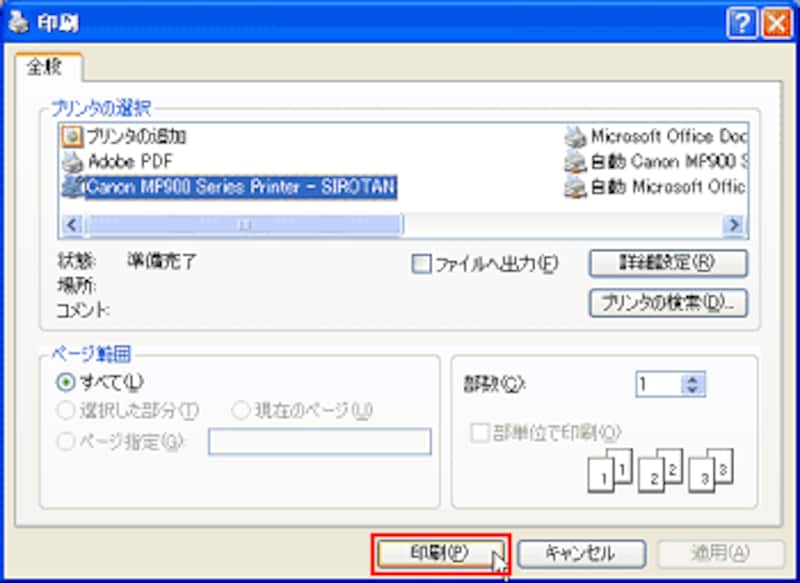The height and width of the screenshot is (583, 800).
Task: Click the キャンセル button
Action: tap(581, 554)
